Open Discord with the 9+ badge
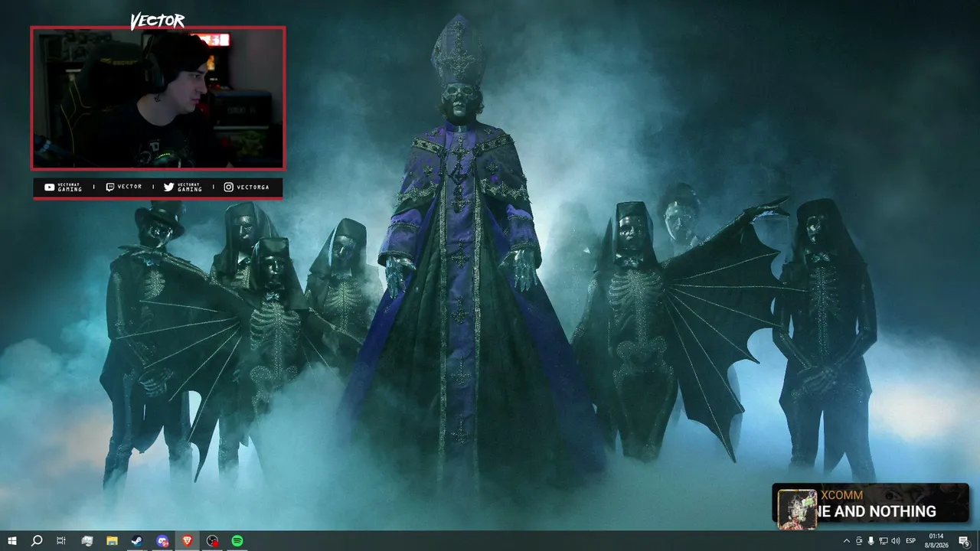The image size is (980, 551). pos(162,541)
